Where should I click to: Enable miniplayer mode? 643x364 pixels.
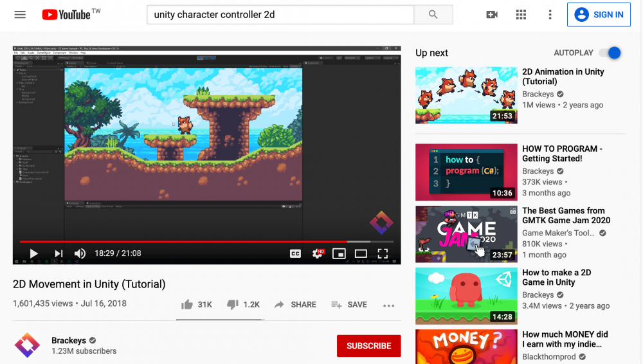(339, 254)
